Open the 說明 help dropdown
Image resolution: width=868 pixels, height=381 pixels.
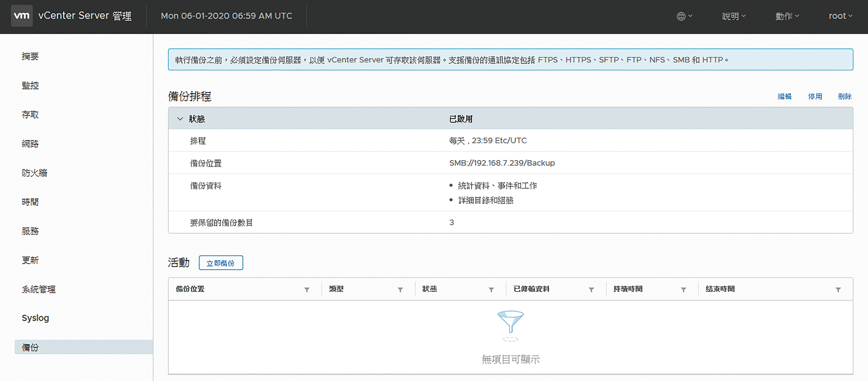pos(733,16)
